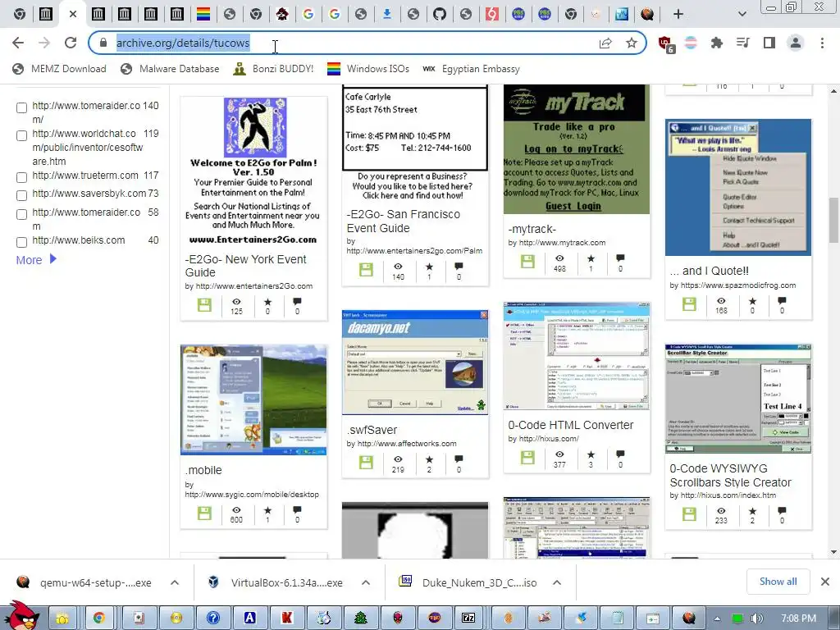Open the Extensions puzzle piece menu
Image resolution: width=840 pixels, height=630 pixels.
click(x=716, y=43)
